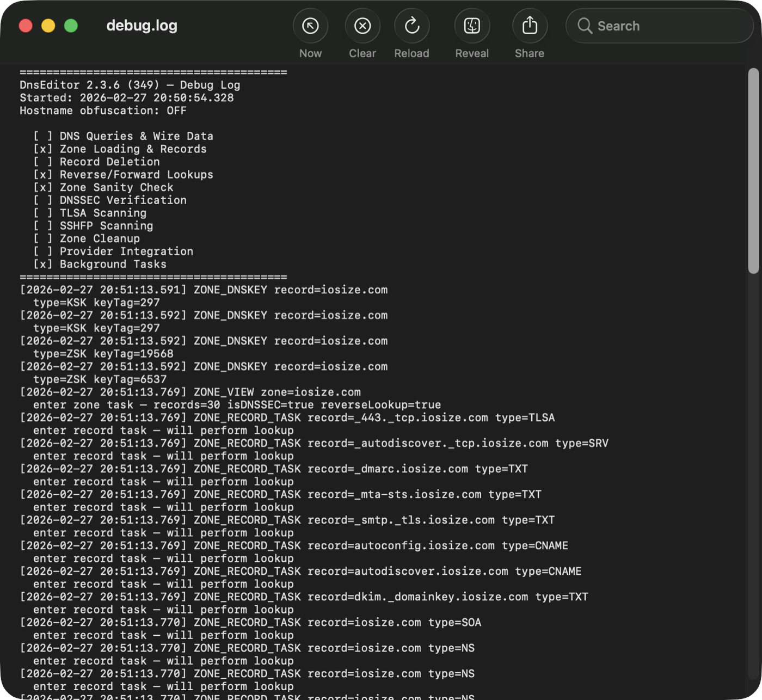This screenshot has width=762, height=700.
Task: Select the debug.log title text
Action: coord(142,25)
